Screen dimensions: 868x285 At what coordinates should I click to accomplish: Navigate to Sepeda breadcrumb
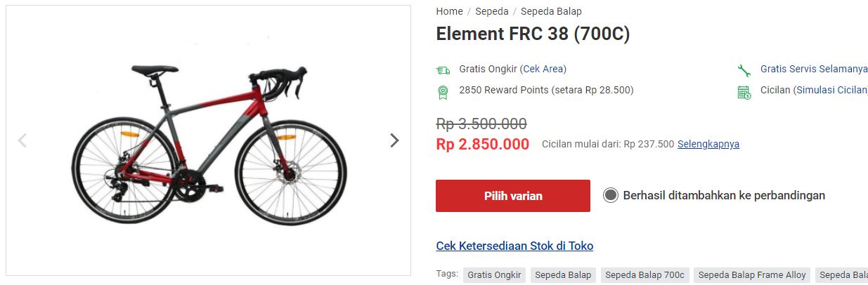pos(492,11)
